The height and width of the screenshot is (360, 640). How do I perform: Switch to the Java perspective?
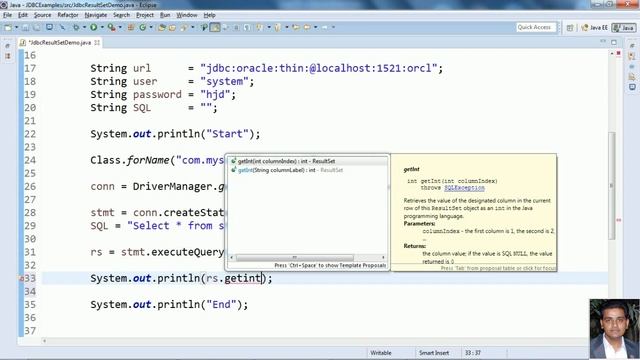[x=624, y=28]
